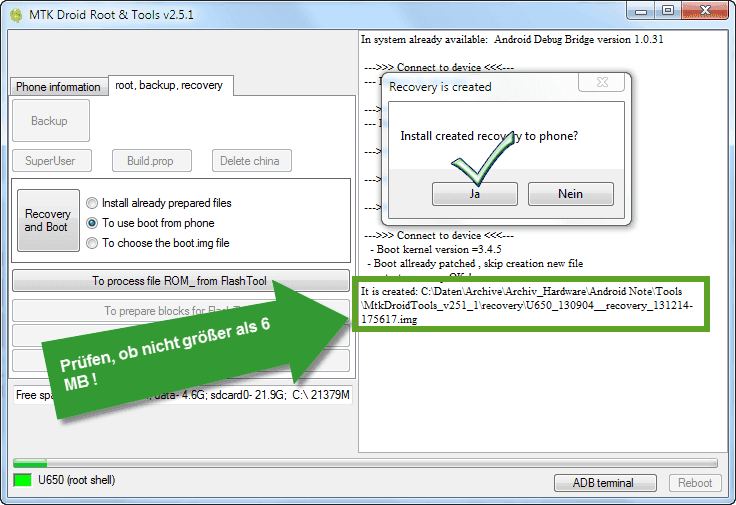
Task: Click the To prepare blocks for FlashTool button
Action: pyautogui.click(x=181, y=311)
